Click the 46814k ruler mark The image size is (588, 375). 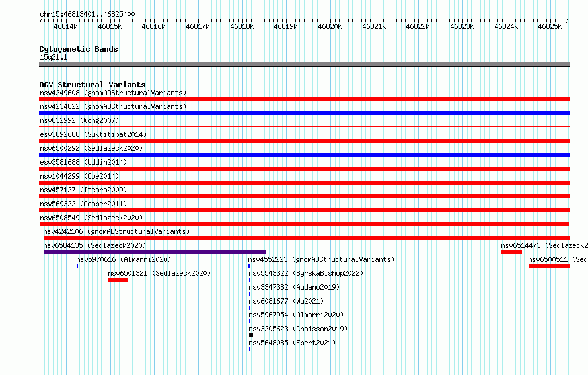[x=65, y=26]
